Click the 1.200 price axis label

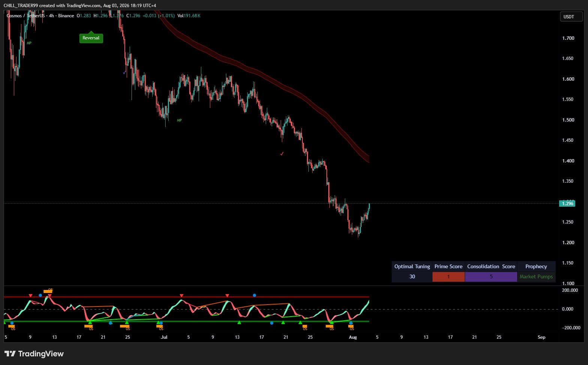(568, 243)
